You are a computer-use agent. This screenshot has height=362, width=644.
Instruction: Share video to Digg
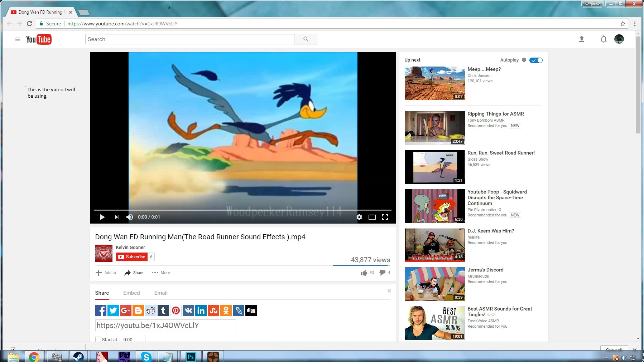[251, 310]
